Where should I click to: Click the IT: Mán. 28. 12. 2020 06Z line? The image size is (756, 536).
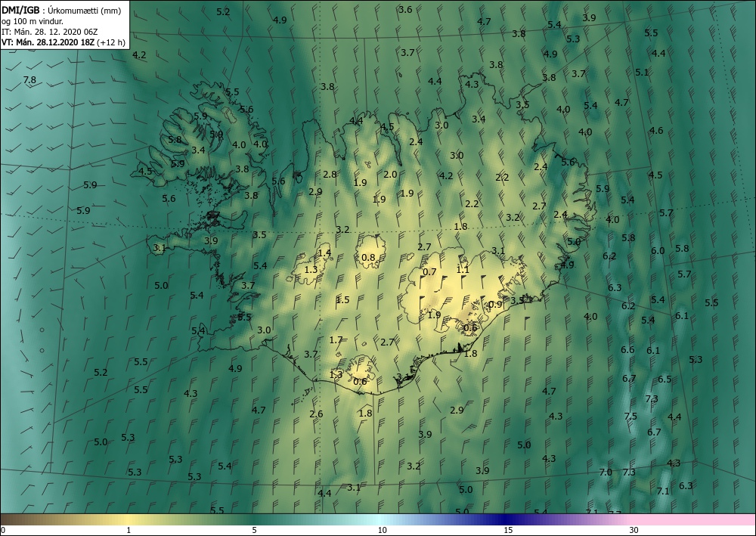[50, 32]
